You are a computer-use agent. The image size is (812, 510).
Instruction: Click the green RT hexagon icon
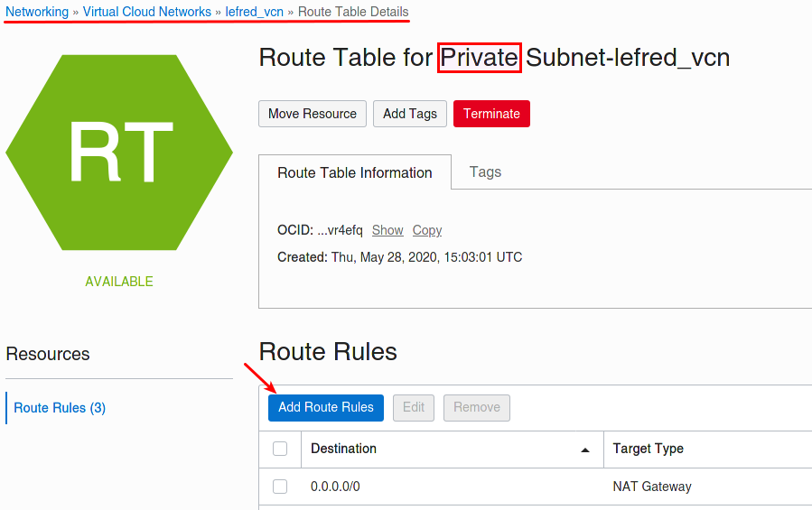click(119, 153)
